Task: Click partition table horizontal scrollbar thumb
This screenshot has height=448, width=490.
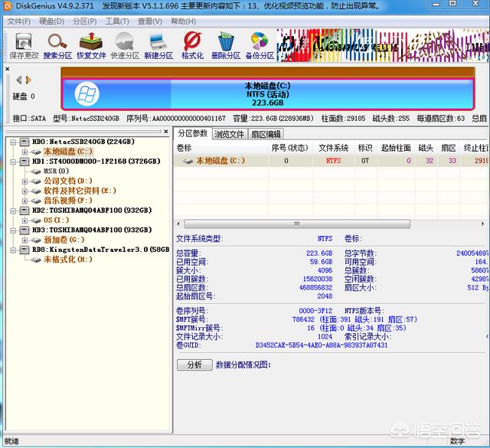Action: [x=297, y=224]
